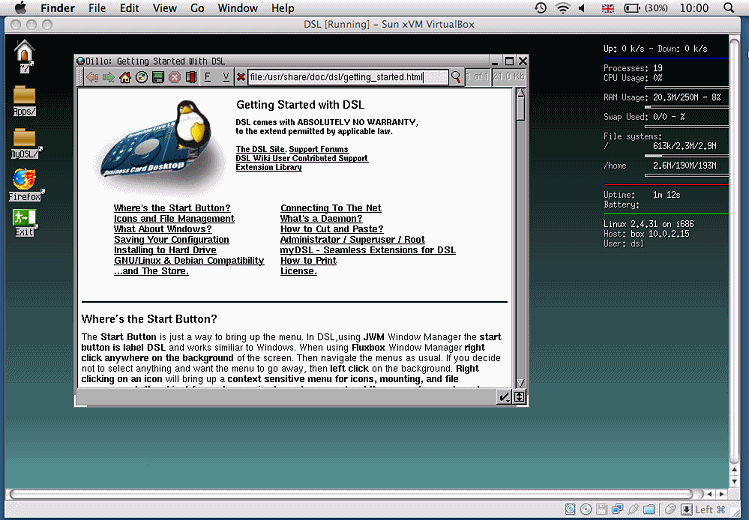Click the Dillo forward arrow button

pyautogui.click(x=109, y=77)
